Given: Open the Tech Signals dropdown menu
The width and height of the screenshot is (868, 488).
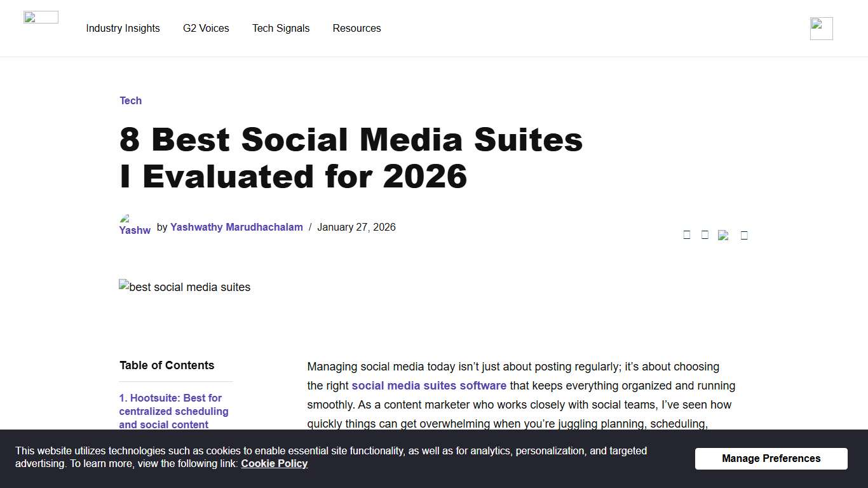Looking at the screenshot, I should point(281,28).
